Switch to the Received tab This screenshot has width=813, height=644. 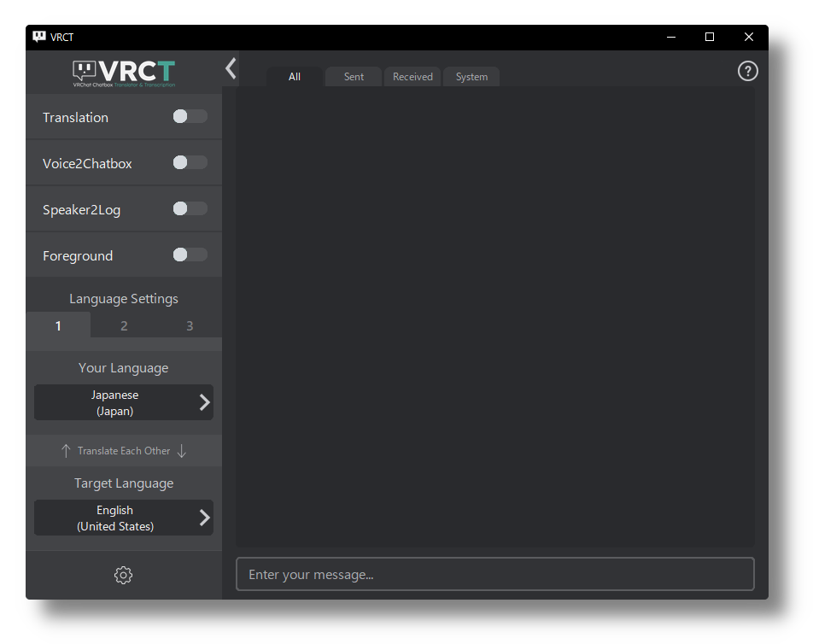412,77
